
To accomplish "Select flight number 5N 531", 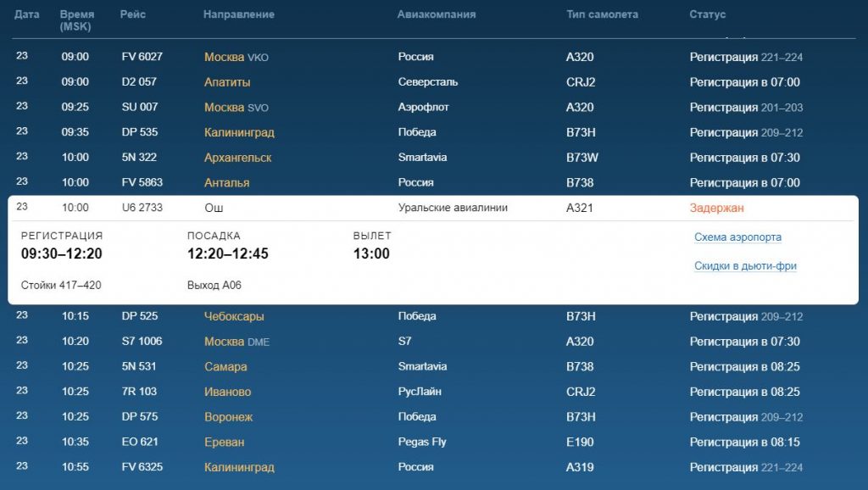I will pos(139,366).
